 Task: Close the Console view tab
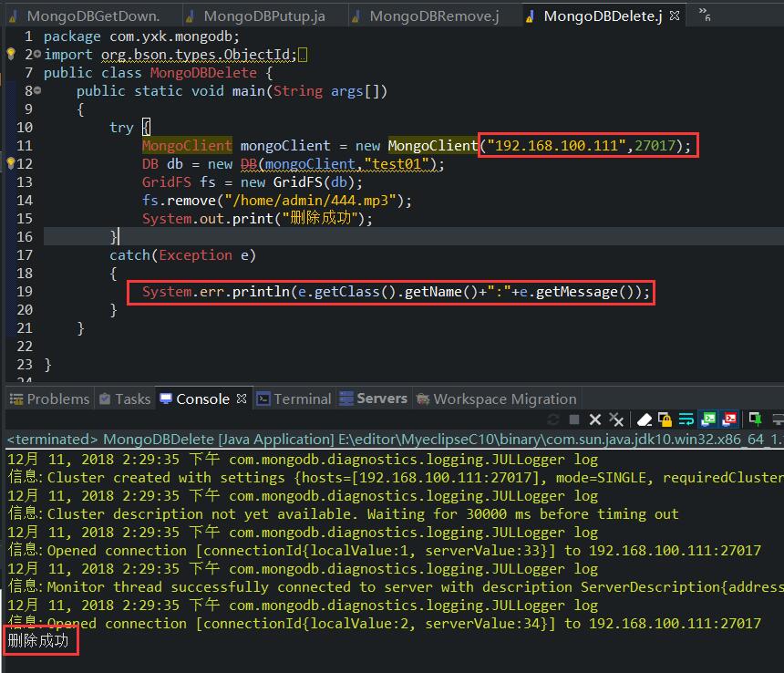[242, 399]
